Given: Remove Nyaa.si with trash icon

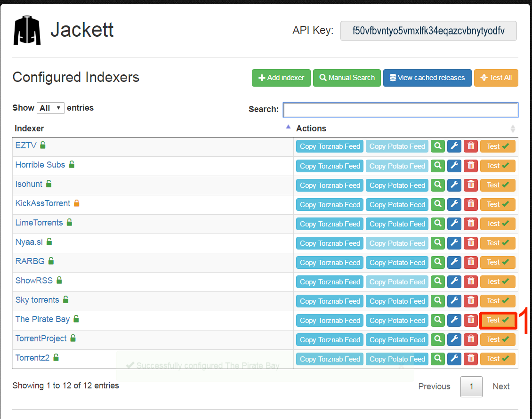Looking at the screenshot, I should pyautogui.click(x=471, y=243).
